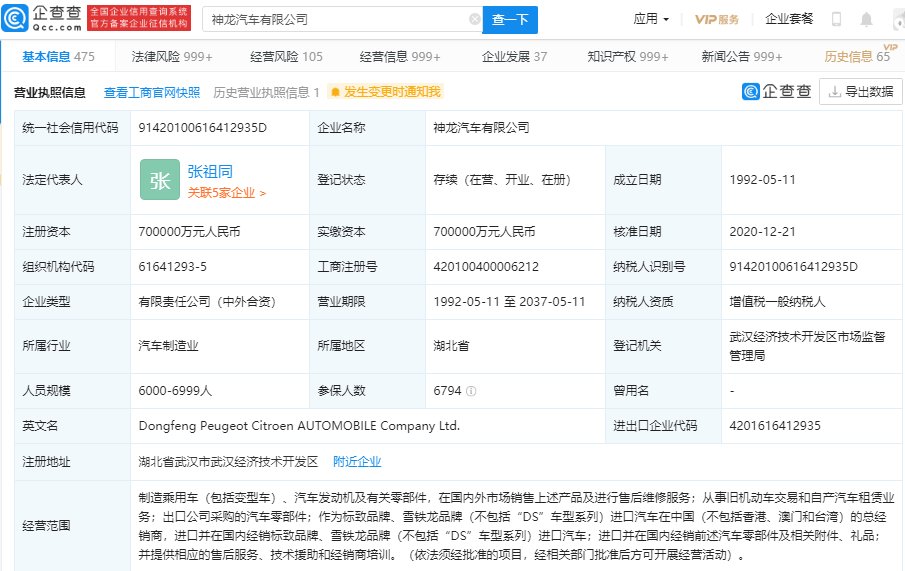Screen dimensions: 905x571
Task: Select 增值税一般纳税人 value
Action: (x=777, y=301)
